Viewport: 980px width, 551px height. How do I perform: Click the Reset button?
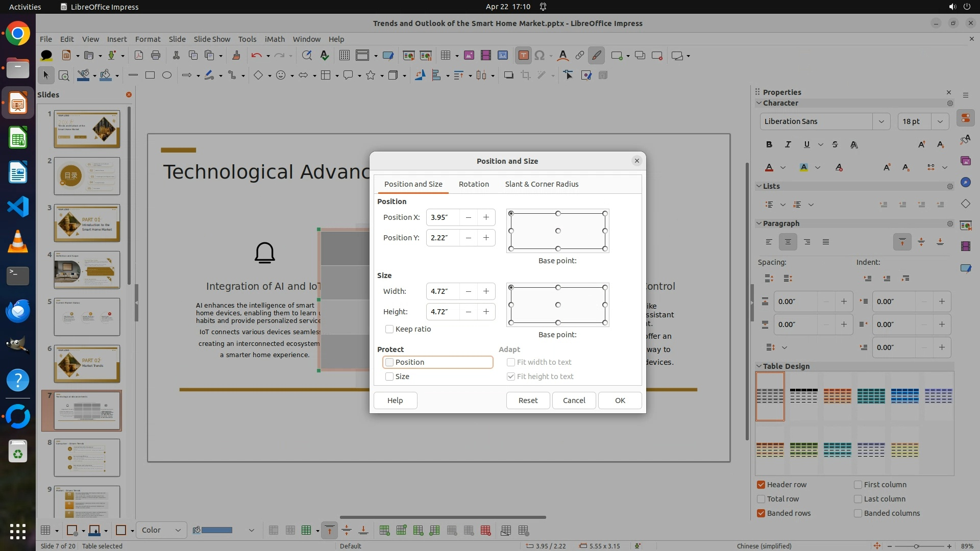click(x=528, y=400)
